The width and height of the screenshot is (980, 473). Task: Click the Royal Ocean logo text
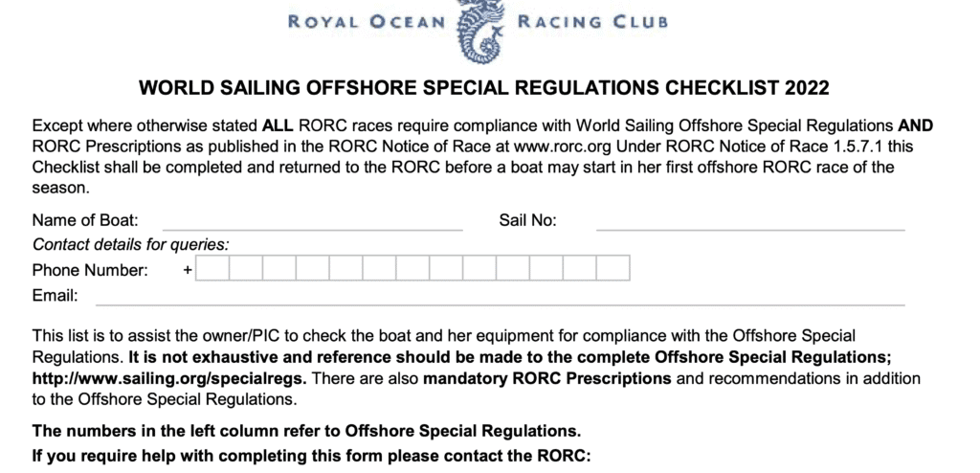[367, 23]
